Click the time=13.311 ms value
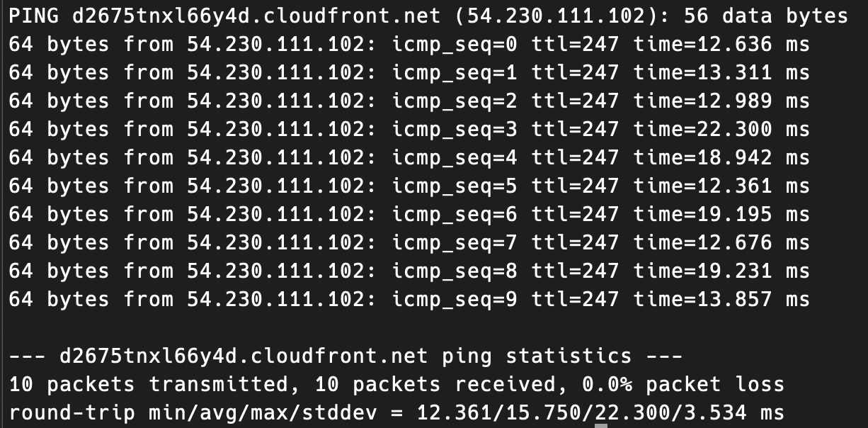 (721, 73)
